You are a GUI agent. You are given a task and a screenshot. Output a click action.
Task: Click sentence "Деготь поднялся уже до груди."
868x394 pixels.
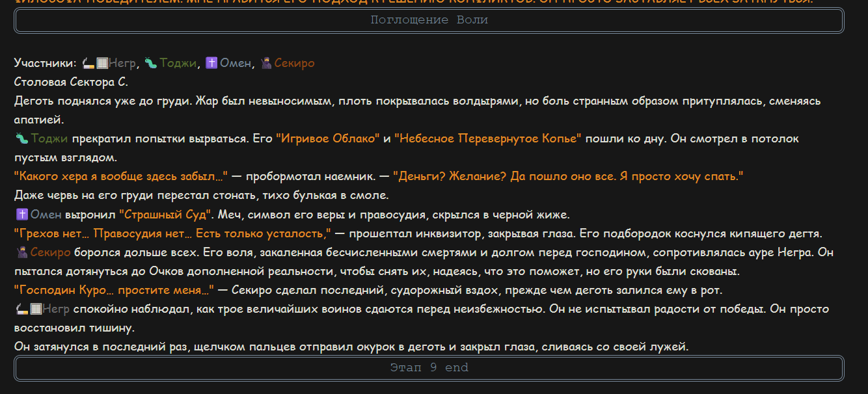pos(103,101)
